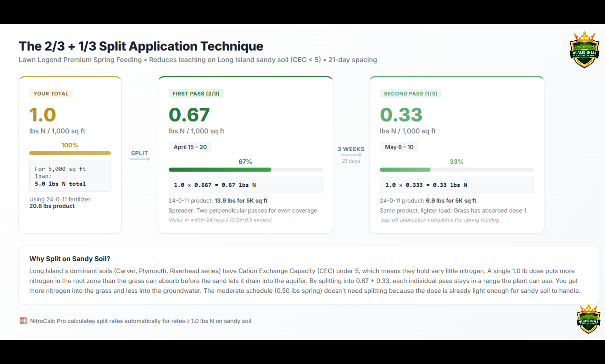Select the FIRST PASS (2/3) badge
Viewport: 605px width, 364px height.
196,94
